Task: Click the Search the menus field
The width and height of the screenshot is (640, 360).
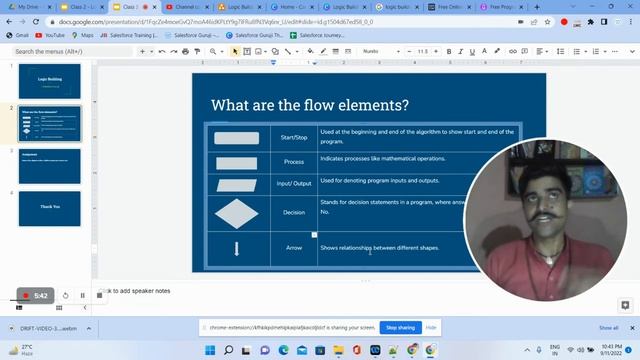Action: tap(73, 51)
